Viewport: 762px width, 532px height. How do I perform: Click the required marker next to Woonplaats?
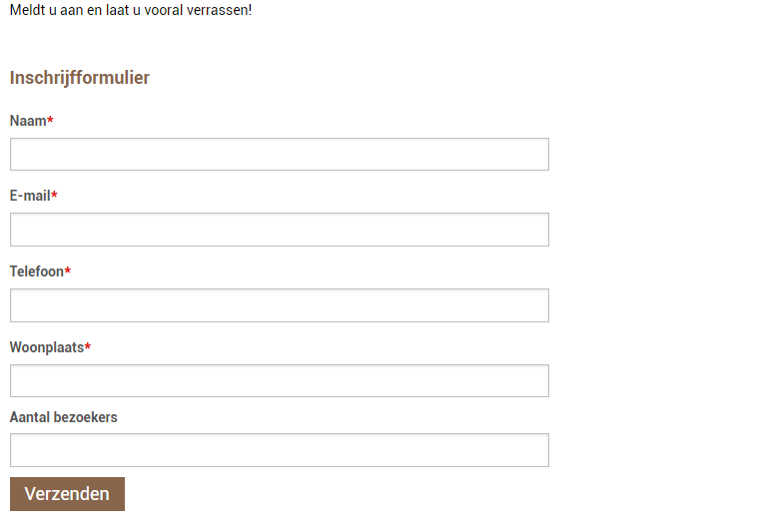[x=88, y=346]
